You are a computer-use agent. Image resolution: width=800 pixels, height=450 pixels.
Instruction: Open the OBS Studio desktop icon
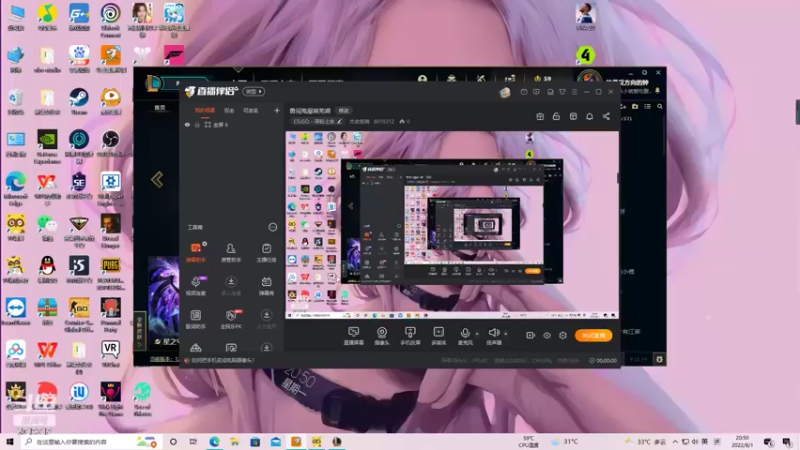coord(110,143)
